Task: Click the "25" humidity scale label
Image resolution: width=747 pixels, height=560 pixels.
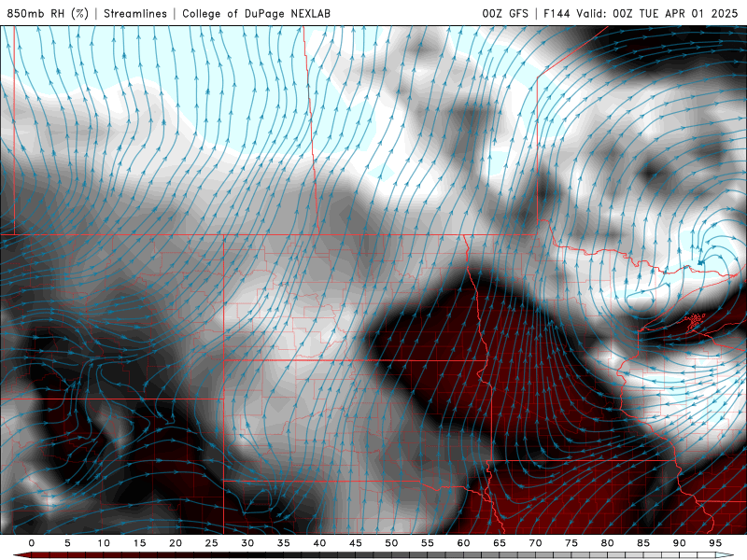Action: point(211,543)
